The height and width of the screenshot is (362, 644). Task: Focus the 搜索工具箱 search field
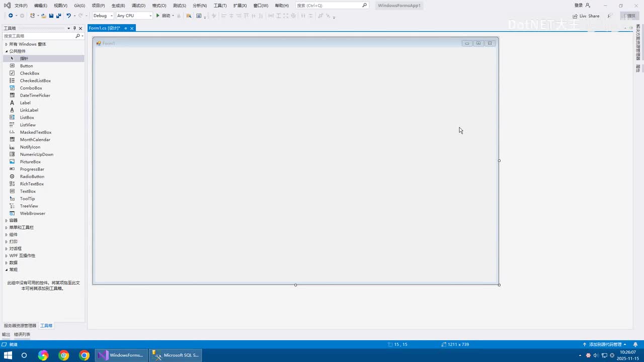[x=40, y=36]
